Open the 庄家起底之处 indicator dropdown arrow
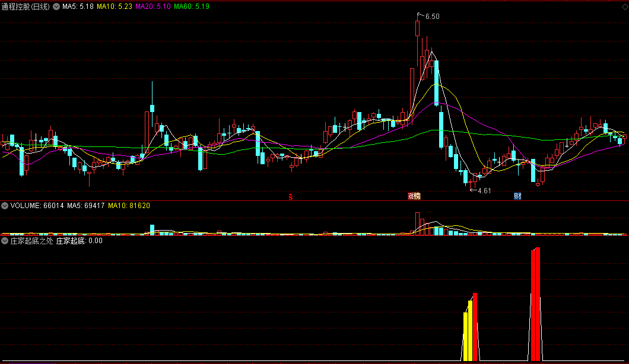This screenshot has height=364, width=629. [5, 241]
